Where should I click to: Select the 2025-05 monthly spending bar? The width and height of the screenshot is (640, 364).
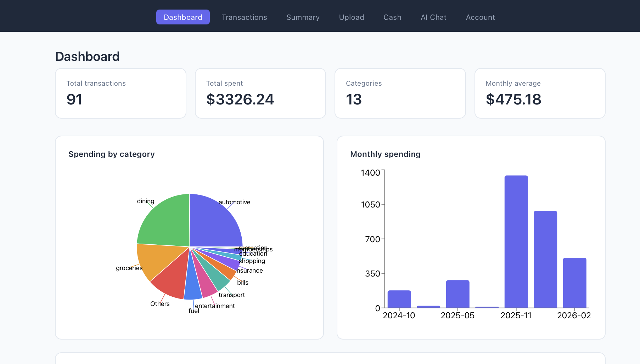(x=457, y=294)
